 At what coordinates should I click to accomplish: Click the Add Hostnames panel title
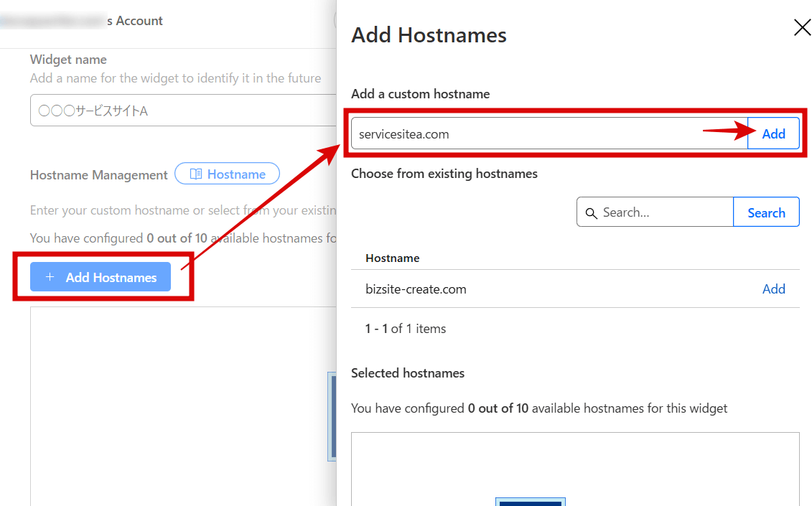pos(429,35)
